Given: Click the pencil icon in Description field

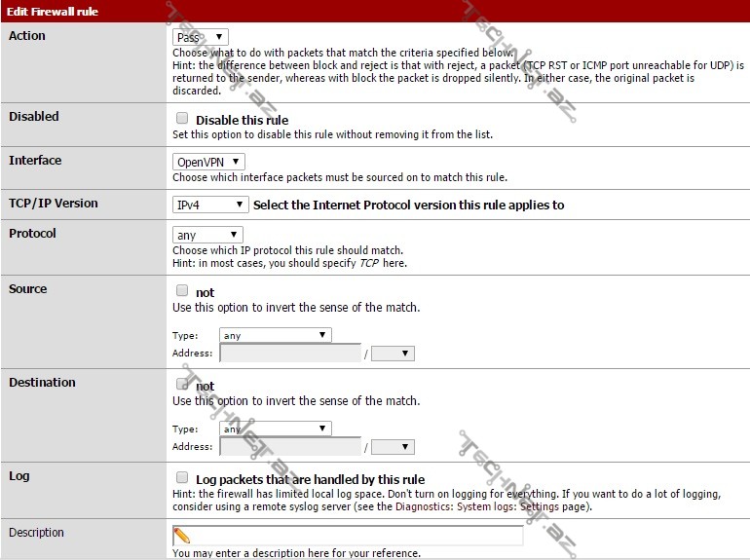Looking at the screenshot, I should click(181, 536).
